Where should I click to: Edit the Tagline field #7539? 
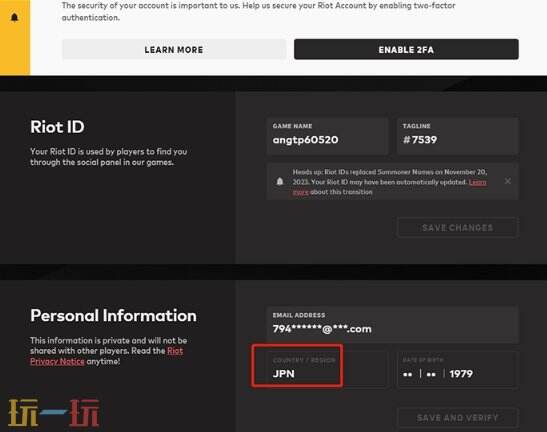tap(457, 136)
